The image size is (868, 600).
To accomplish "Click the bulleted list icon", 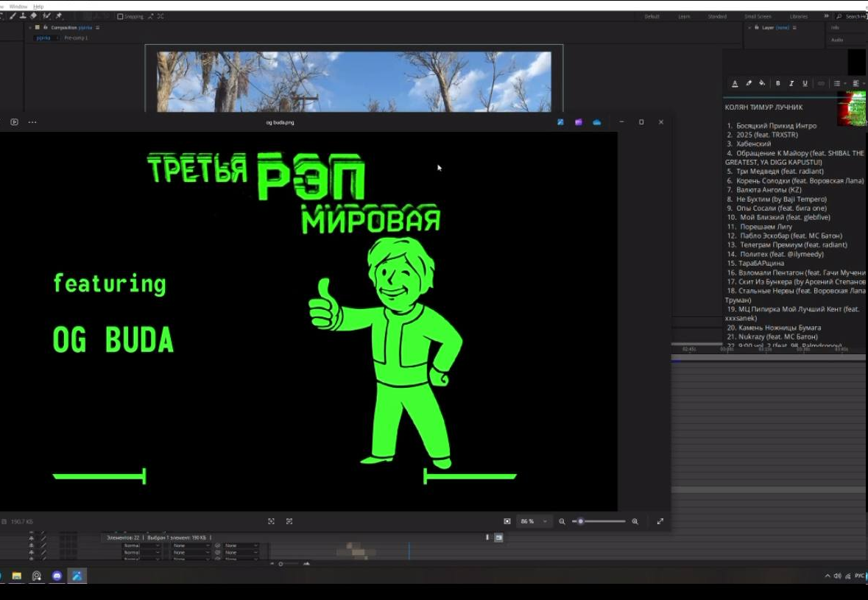I will 836,84.
